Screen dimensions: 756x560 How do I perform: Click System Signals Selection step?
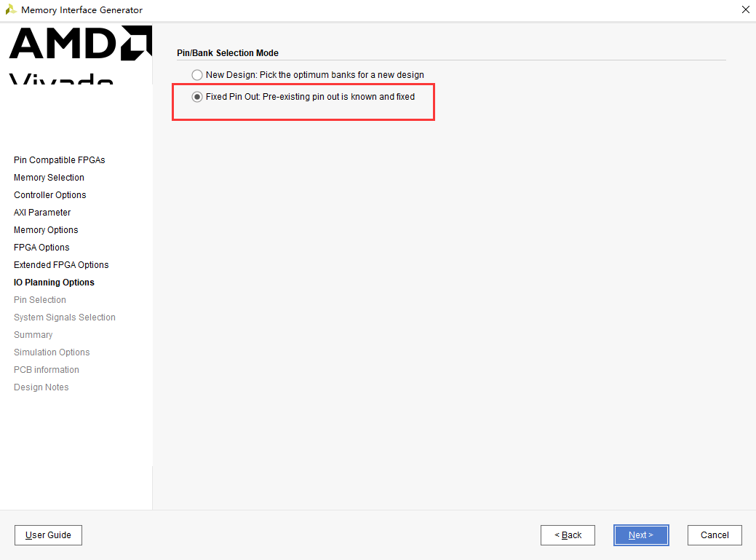[x=65, y=318]
